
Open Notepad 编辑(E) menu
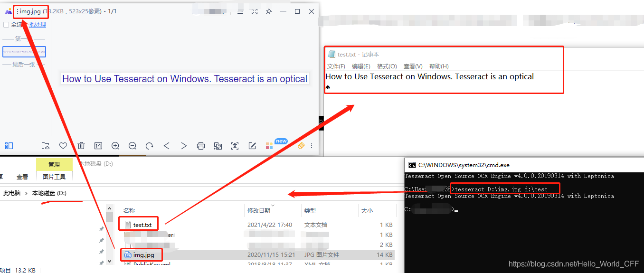click(x=361, y=66)
